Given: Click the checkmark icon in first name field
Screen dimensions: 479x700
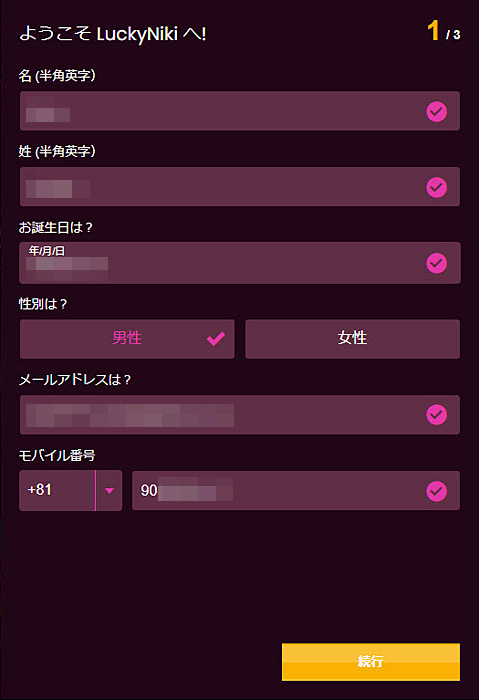Looking at the screenshot, I should tap(437, 111).
